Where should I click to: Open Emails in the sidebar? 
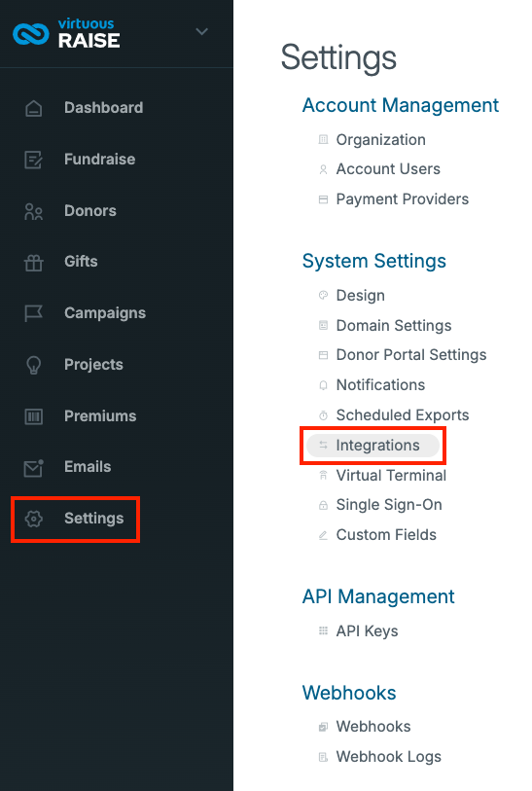click(88, 467)
